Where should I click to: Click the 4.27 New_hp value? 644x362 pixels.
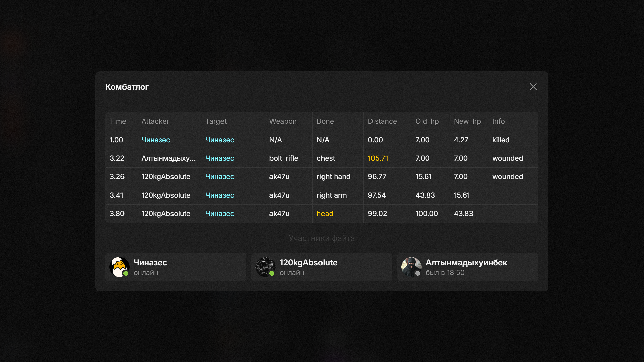[461, 140]
